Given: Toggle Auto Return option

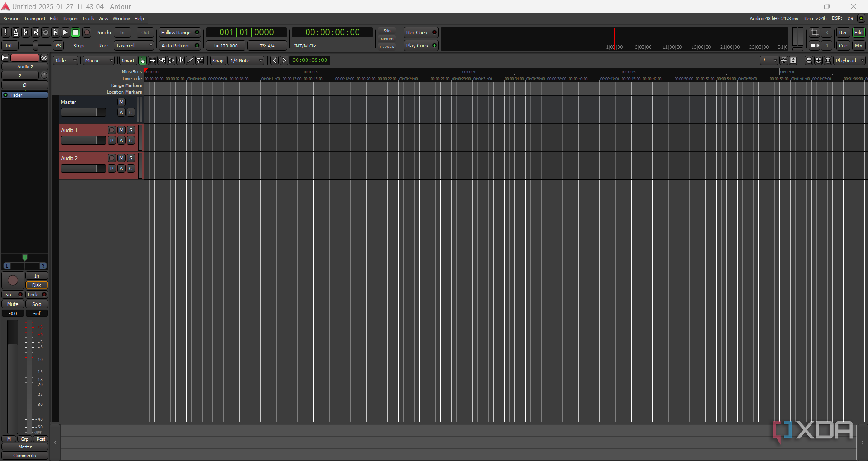Looking at the screenshot, I should [180, 46].
